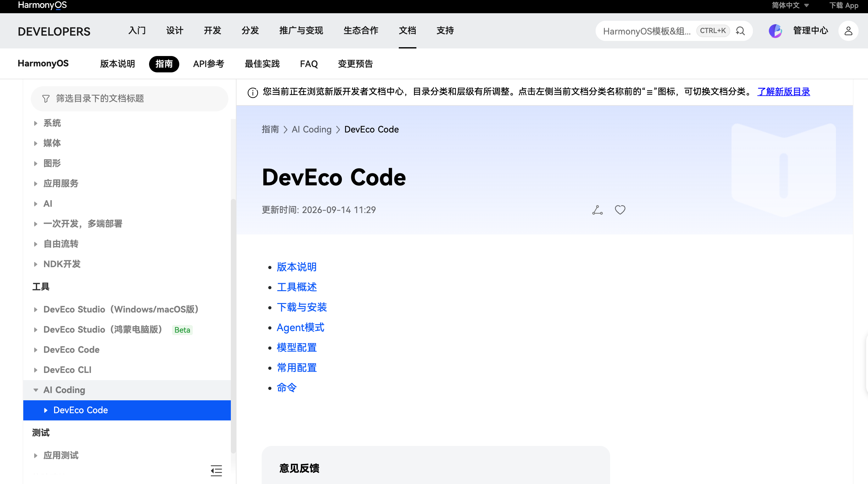Viewport: 868px width, 484px height.
Task: Open the 工具概述 link
Action: tap(297, 287)
